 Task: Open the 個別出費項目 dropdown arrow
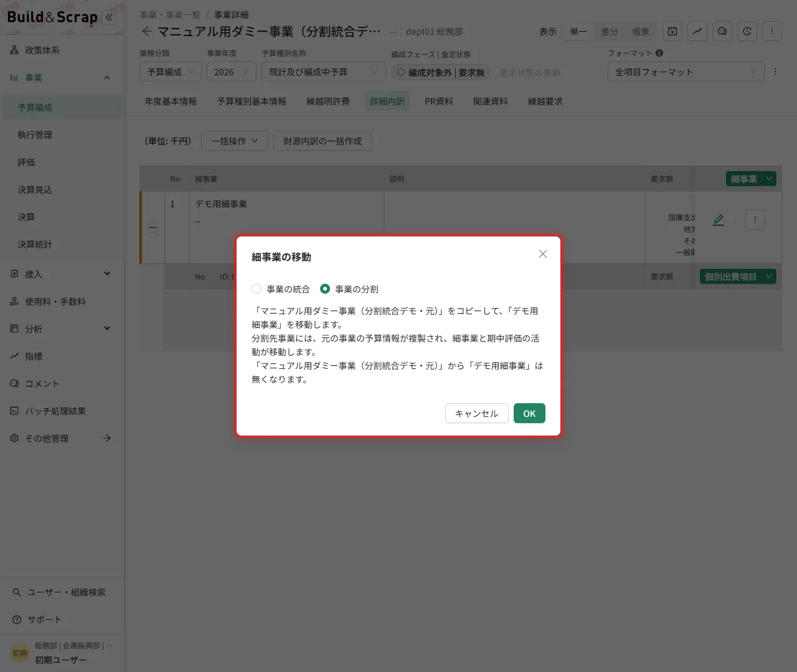769,276
